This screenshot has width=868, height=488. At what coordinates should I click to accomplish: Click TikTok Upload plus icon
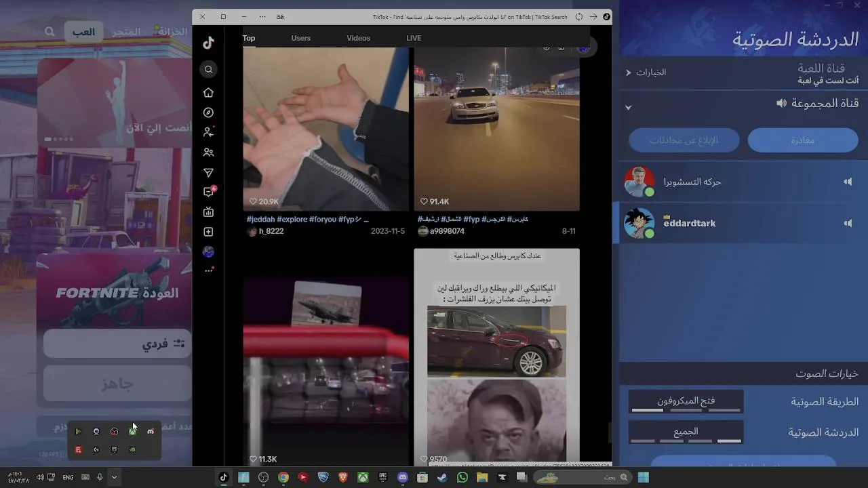208,232
